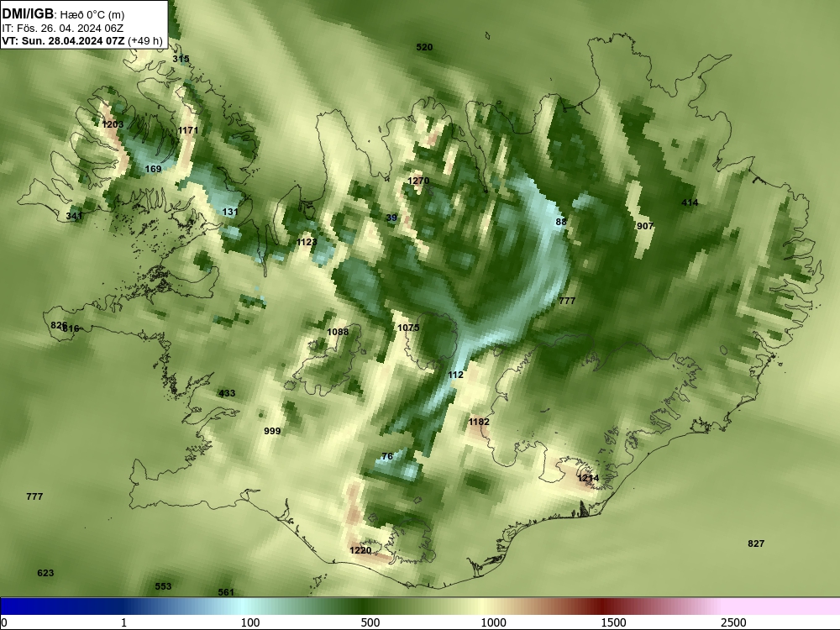Image resolution: width=840 pixels, height=630 pixels.
Task: Click the 553 map value
Action: (x=164, y=586)
